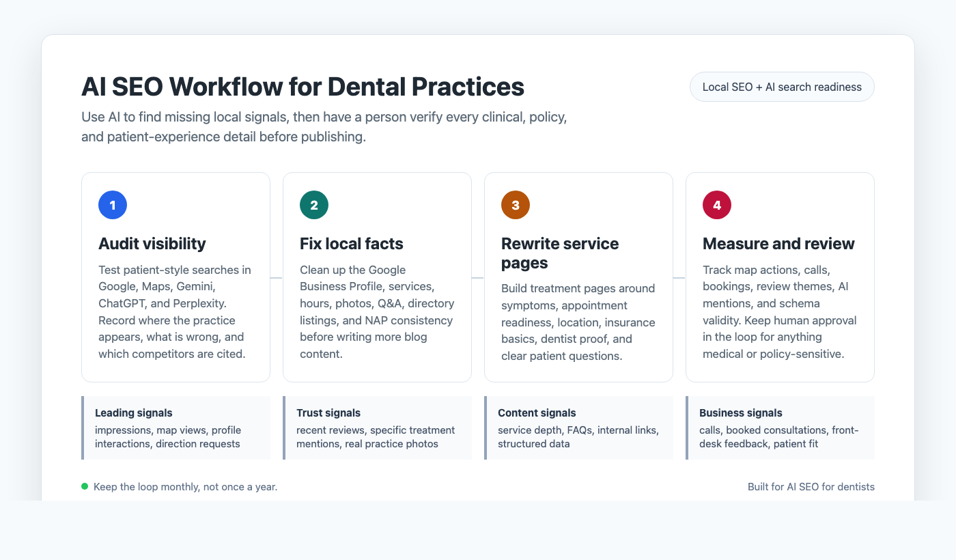Image resolution: width=956 pixels, height=560 pixels.
Task: Click the paragraph starting 'Track map actions, calls'
Action: pos(780,311)
